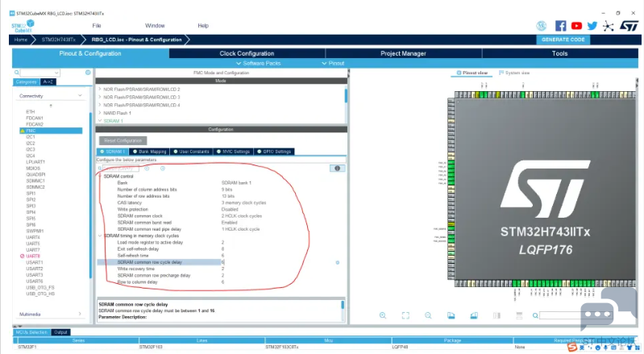Open the Pinout dropdown menu
Image resolution: width=644 pixels, height=354 pixels.
pyautogui.click(x=333, y=63)
